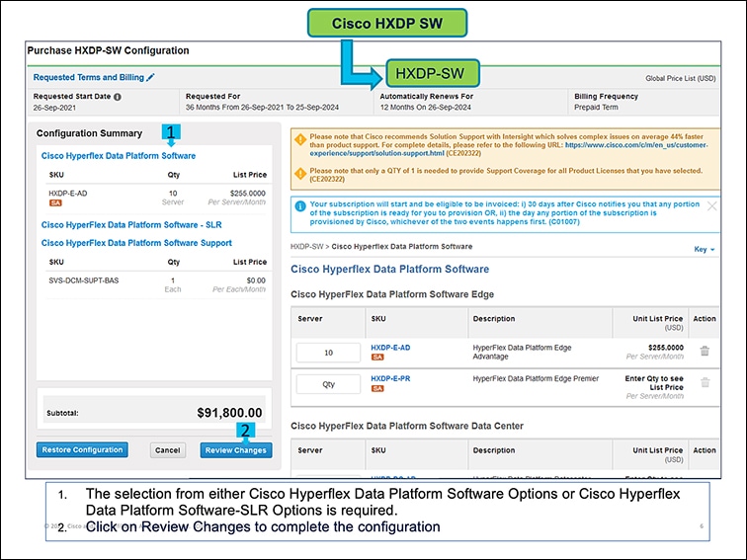Open Cisco HyperFlex Data Platform Software - SLR
This screenshot has height=560, width=747.
(131, 225)
